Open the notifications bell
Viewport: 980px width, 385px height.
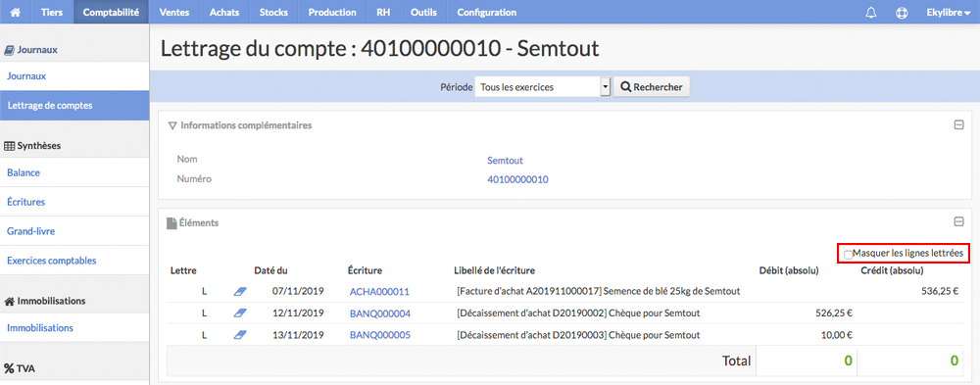[871, 12]
